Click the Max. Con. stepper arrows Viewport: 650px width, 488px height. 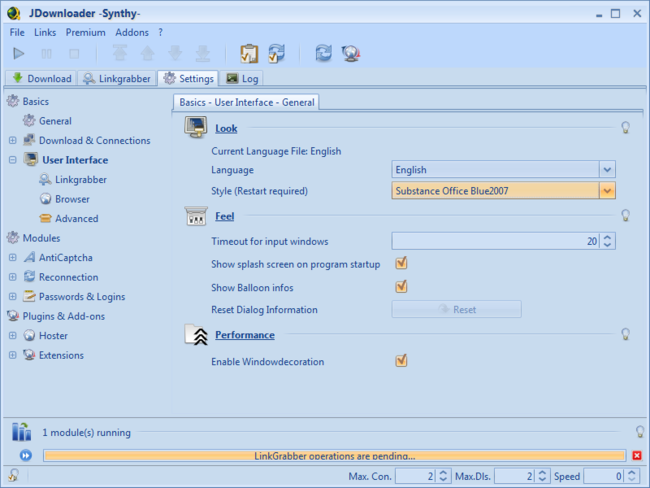(x=443, y=476)
